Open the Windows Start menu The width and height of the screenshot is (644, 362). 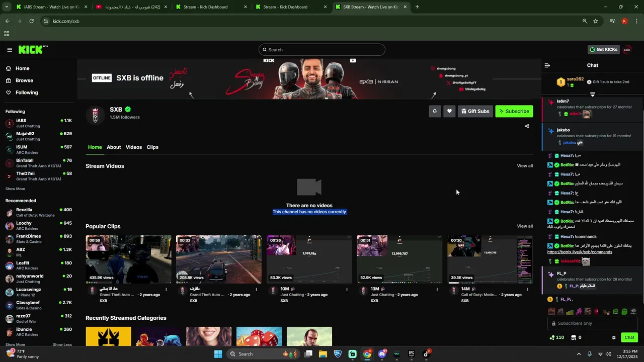pyautogui.click(x=218, y=354)
